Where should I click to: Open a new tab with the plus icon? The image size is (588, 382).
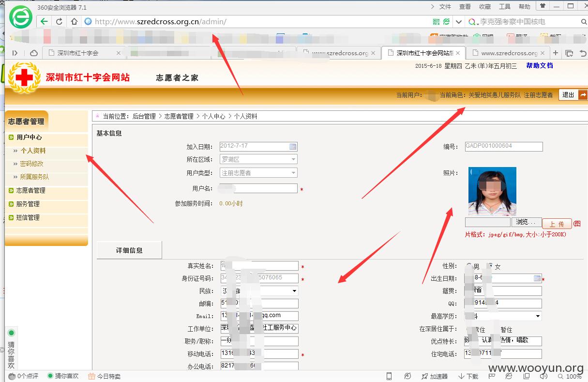click(x=556, y=53)
